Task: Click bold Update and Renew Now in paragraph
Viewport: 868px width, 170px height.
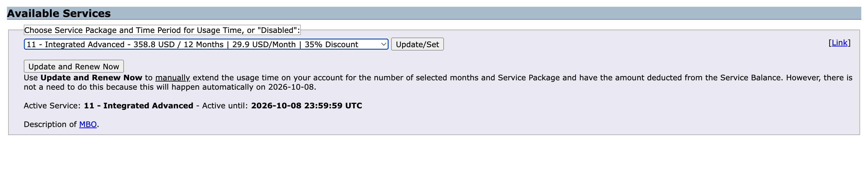Action: 91,78
